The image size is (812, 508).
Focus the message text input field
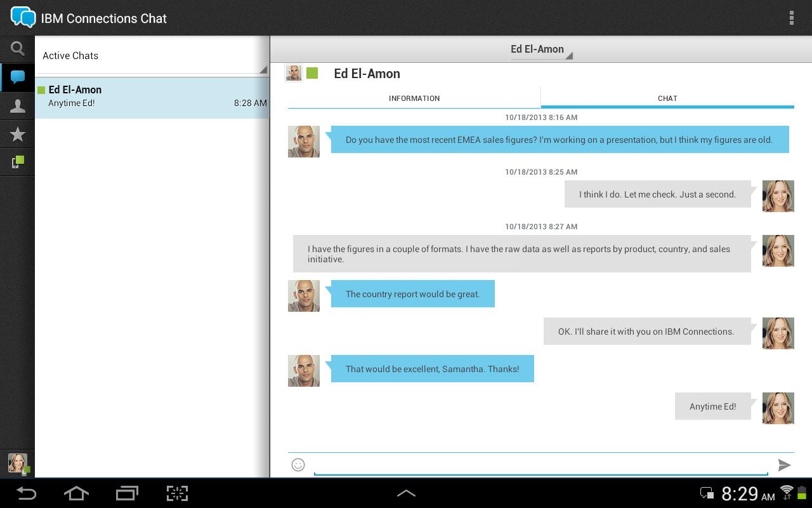[x=541, y=465]
